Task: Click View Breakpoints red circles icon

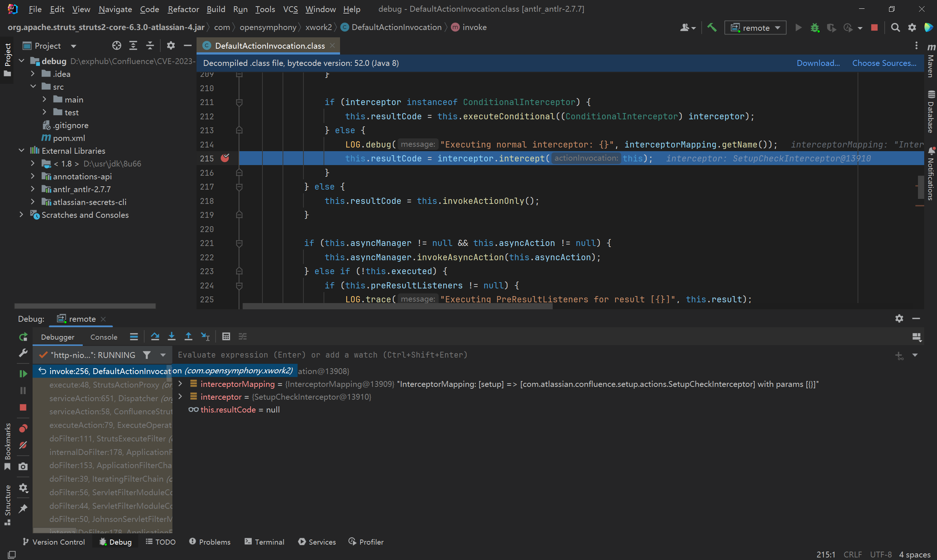Action: [x=23, y=428]
